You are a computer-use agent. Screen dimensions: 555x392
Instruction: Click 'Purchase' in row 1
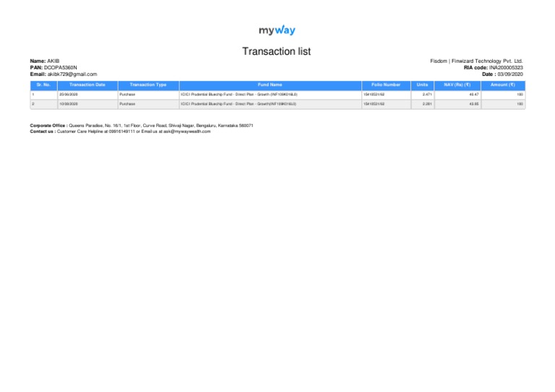coord(127,95)
